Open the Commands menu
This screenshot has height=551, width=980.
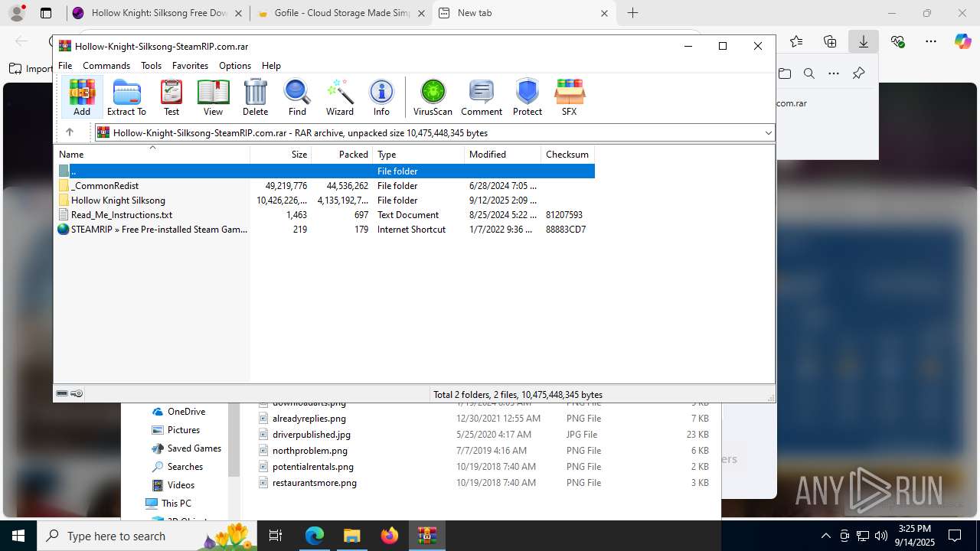pos(106,66)
